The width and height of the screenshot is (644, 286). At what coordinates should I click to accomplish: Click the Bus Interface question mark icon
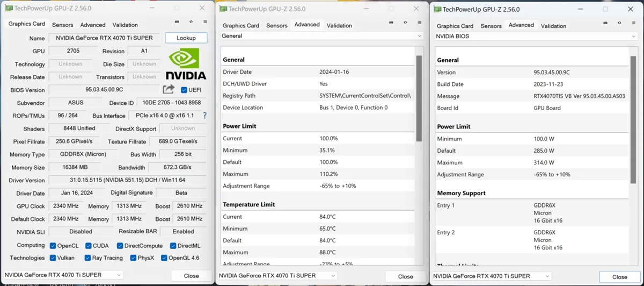click(x=204, y=116)
